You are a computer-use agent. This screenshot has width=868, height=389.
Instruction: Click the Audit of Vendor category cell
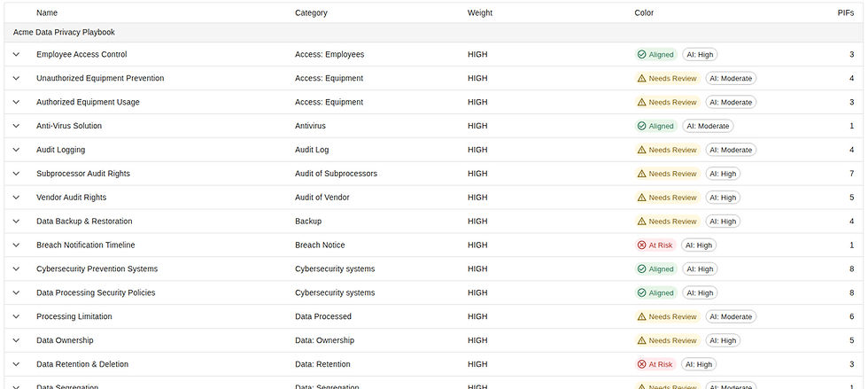coord(322,198)
